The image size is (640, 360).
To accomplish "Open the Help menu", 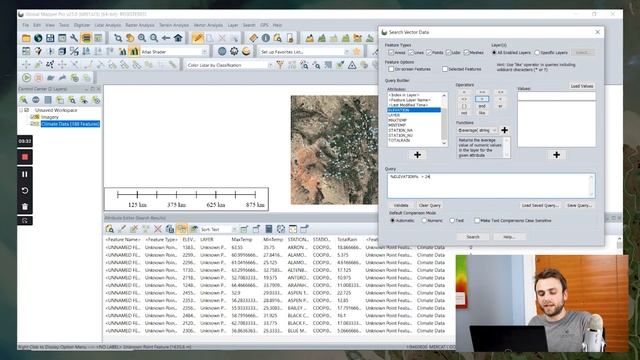I will click(278, 25).
